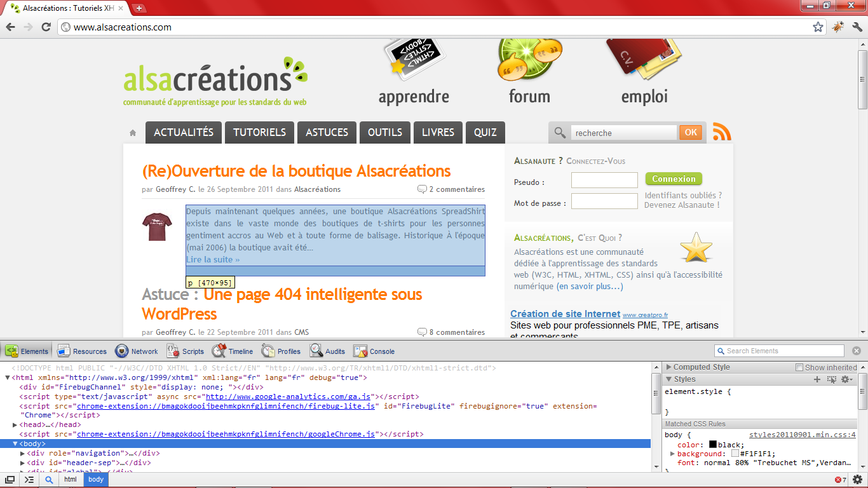Open the LIVRES menu tab
The width and height of the screenshot is (868, 488).
[438, 132]
